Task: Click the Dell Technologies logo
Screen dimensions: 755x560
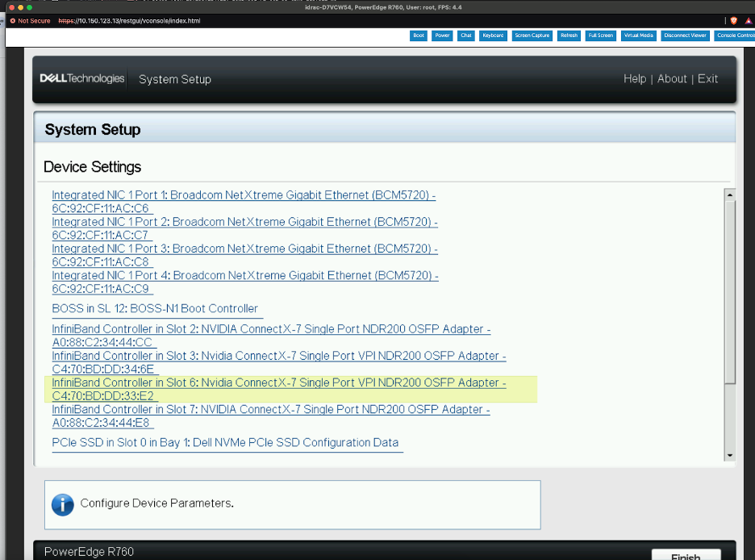Action: pos(82,78)
